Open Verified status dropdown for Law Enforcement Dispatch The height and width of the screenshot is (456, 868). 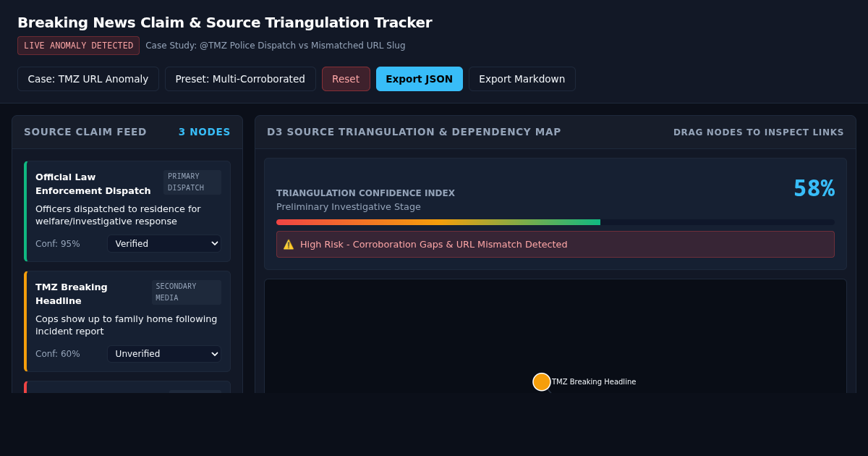[x=164, y=243]
